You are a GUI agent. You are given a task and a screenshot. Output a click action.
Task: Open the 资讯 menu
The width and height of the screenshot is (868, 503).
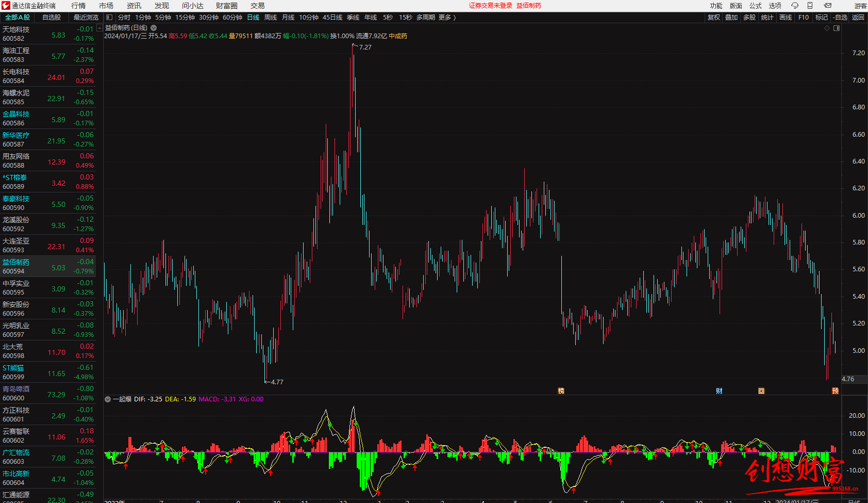134,6
